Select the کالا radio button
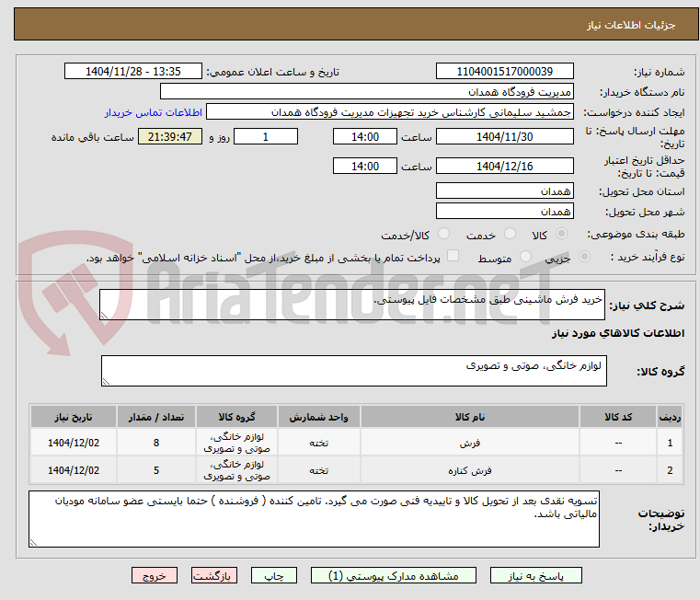The height and width of the screenshot is (600, 700). point(562,234)
